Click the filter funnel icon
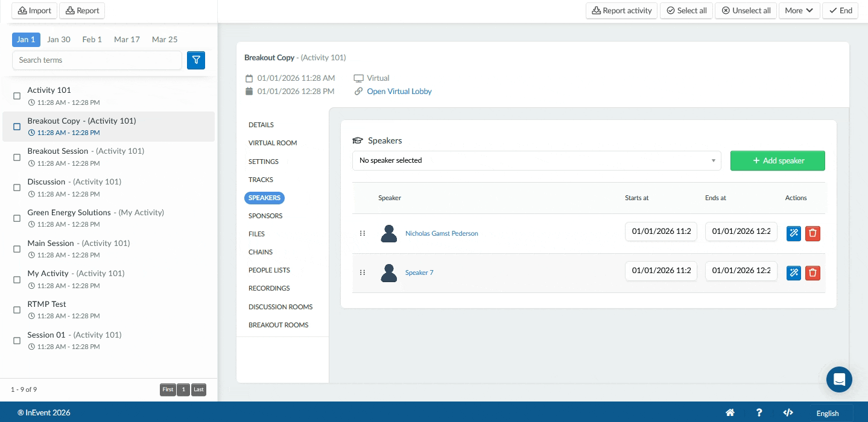 [196, 60]
